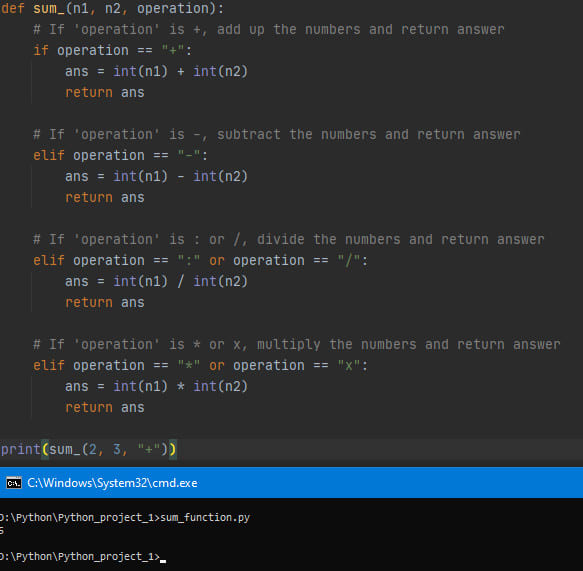Click 'return ans' under the division branch
583x571 pixels.
(x=104, y=303)
